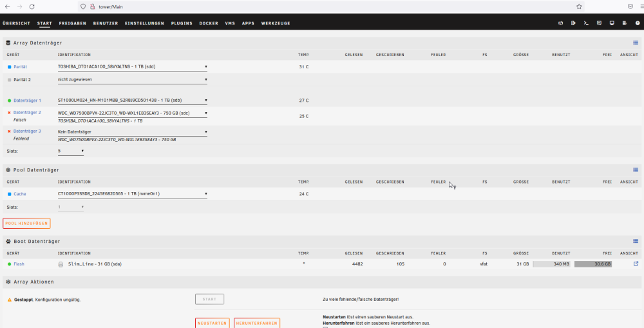
Task: Open the Datenträger 2 device link
Action: (x=27, y=112)
